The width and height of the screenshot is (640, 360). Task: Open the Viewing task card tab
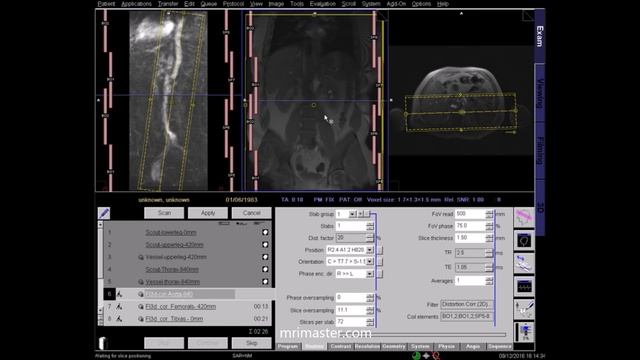pyautogui.click(x=540, y=93)
